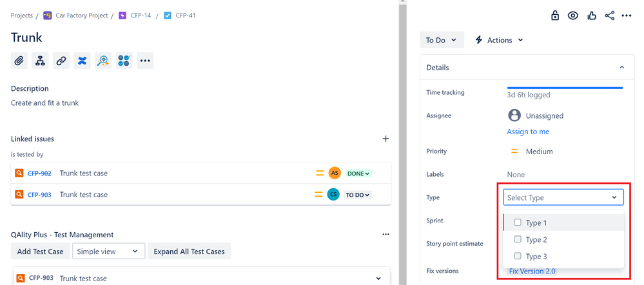Click the Fix Version 2.0 link
644x285 pixels.
pos(532,271)
